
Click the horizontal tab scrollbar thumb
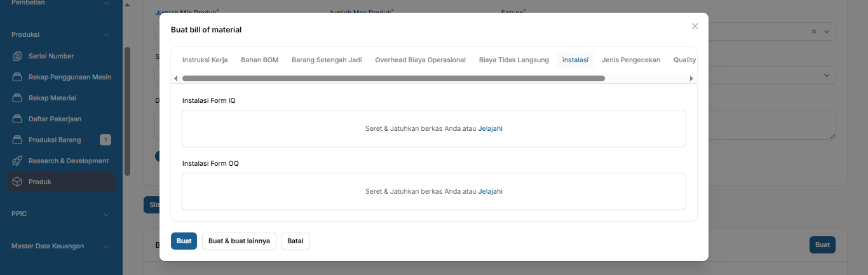(x=393, y=79)
